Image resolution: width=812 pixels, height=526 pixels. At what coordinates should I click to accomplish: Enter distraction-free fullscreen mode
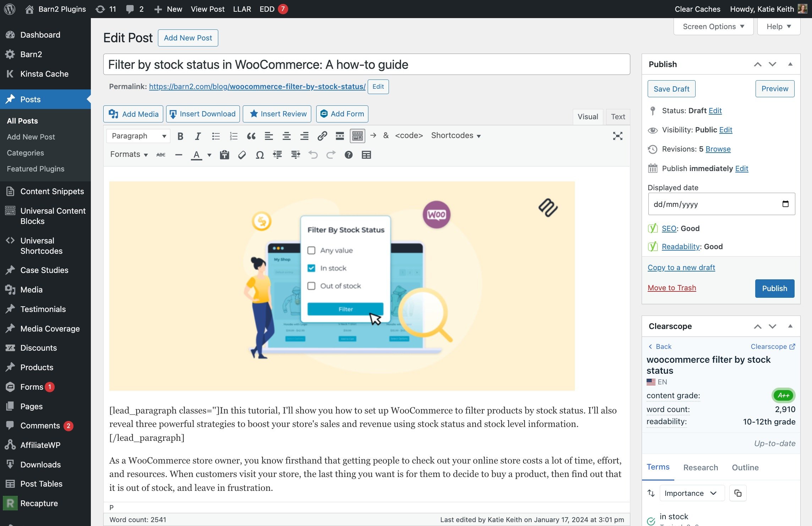tap(618, 136)
